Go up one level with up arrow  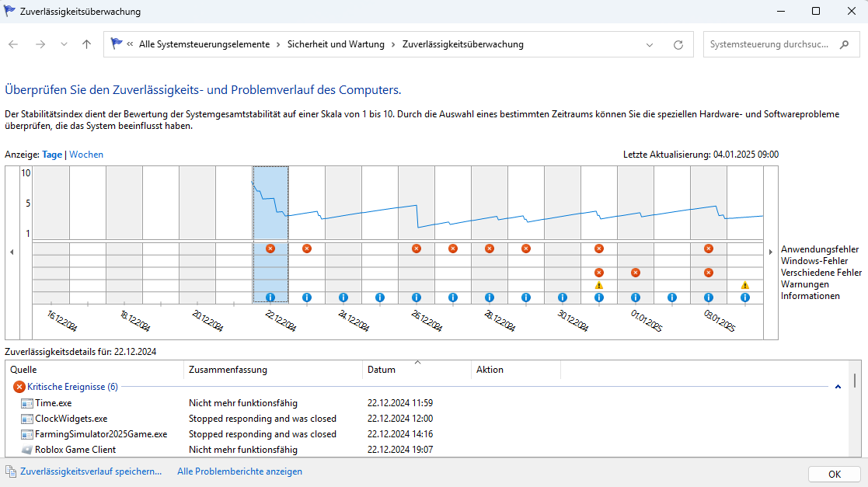click(86, 44)
